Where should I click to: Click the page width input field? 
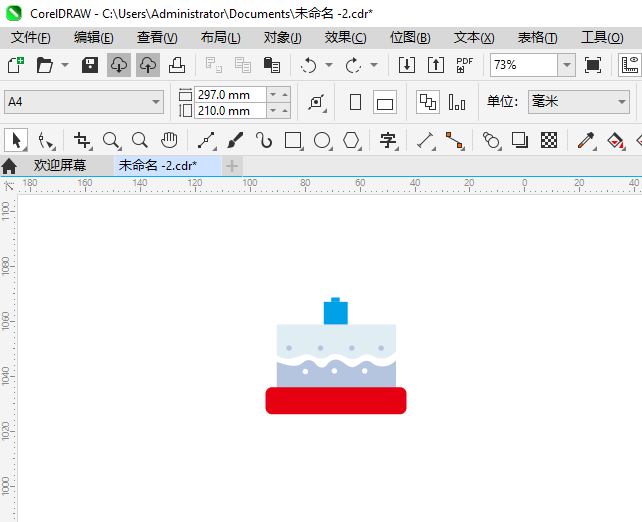[230, 95]
